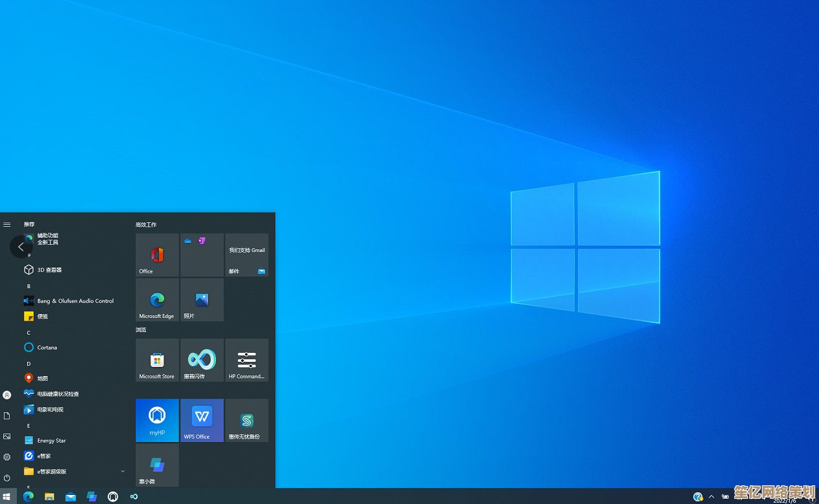
Task: Expand the Start menu hamburger navigation
Action: (x=6, y=225)
